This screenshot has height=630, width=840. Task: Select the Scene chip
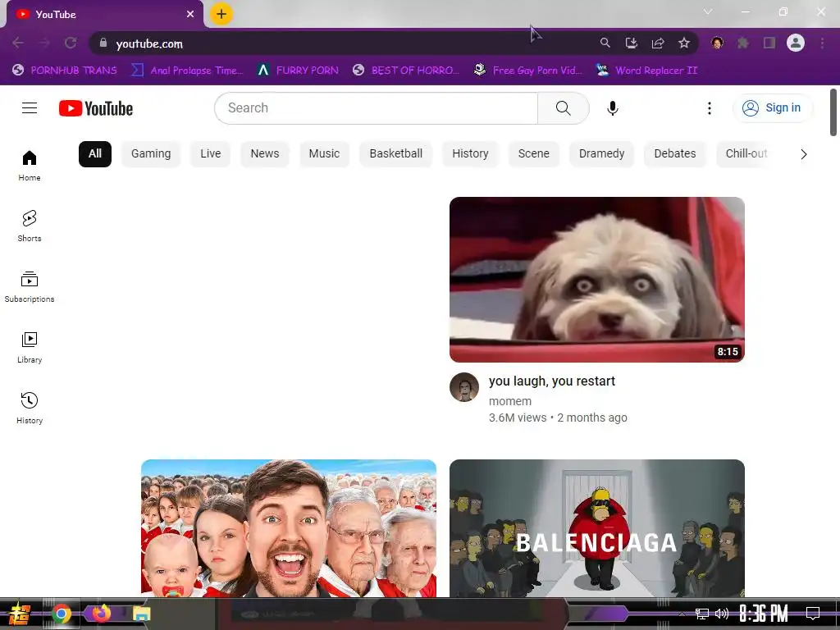[x=533, y=154]
